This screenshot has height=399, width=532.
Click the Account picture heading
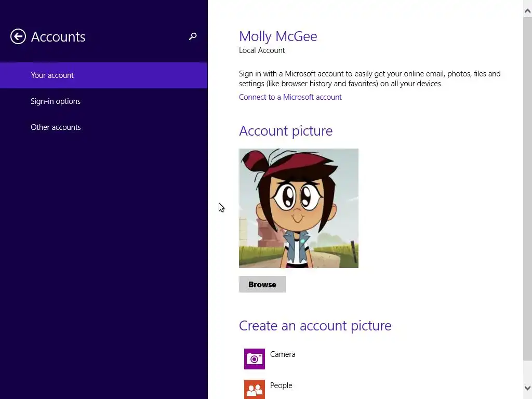286,131
